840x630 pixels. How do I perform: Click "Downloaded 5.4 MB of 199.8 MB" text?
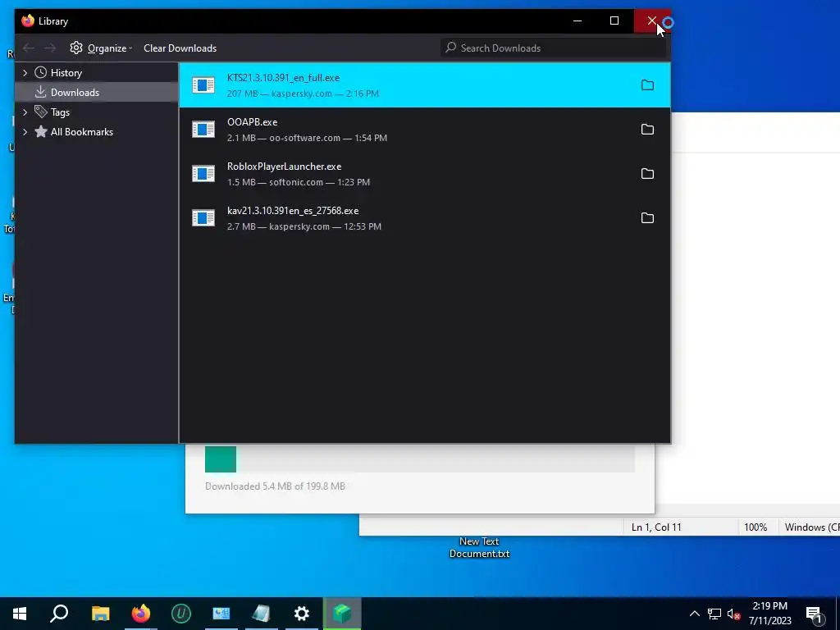coord(275,486)
